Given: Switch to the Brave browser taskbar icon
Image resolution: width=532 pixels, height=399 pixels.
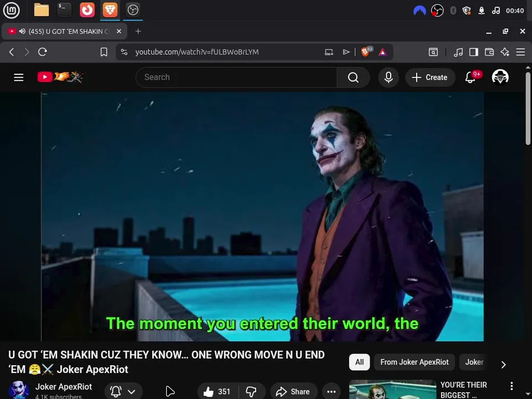Looking at the screenshot, I should click(x=110, y=10).
